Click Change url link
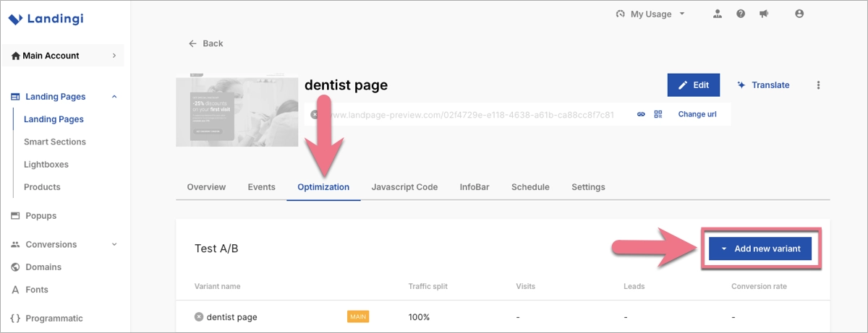Image resolution: width=868 pixels, height=333 pixels. point(697,114)
